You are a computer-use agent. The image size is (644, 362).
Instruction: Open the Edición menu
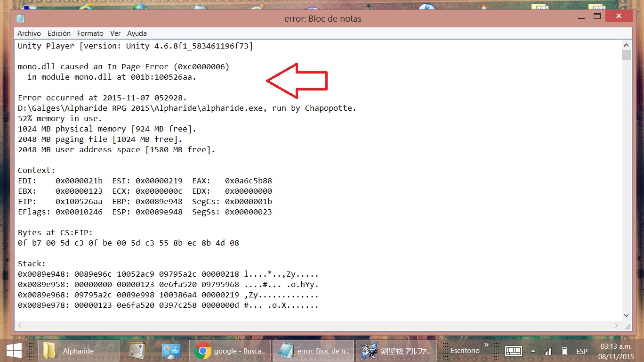pos(59,33)
